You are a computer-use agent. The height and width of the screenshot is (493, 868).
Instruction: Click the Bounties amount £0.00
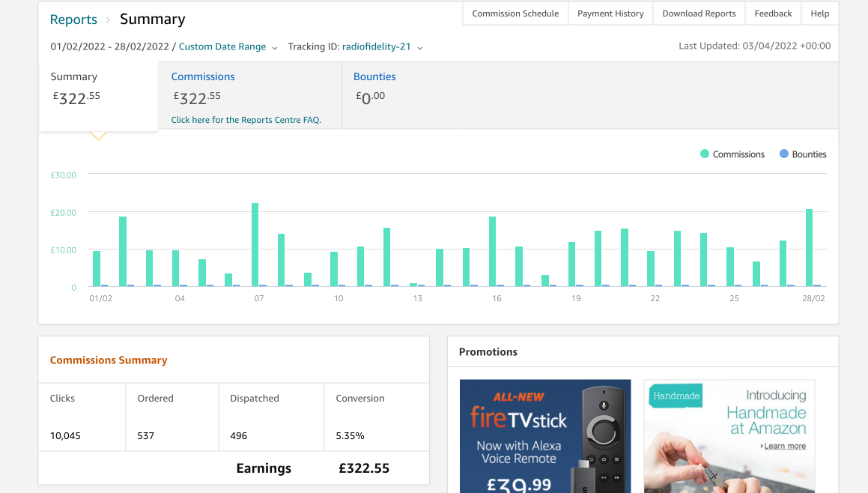(x=370, y=97)
